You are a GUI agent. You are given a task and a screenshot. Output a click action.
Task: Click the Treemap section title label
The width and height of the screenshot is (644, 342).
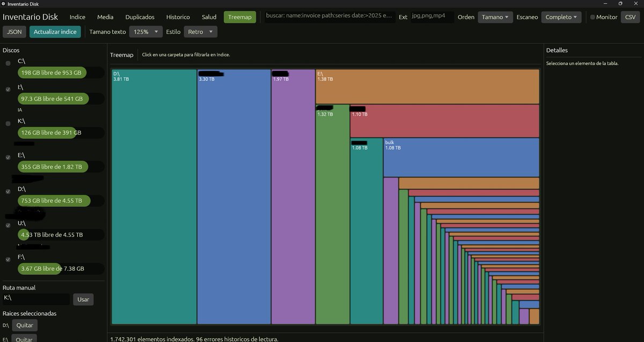click(121, 55)
